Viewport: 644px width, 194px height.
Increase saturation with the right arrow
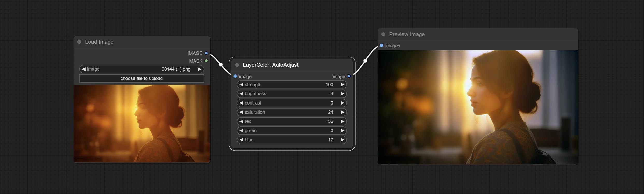tap(342, 112)
